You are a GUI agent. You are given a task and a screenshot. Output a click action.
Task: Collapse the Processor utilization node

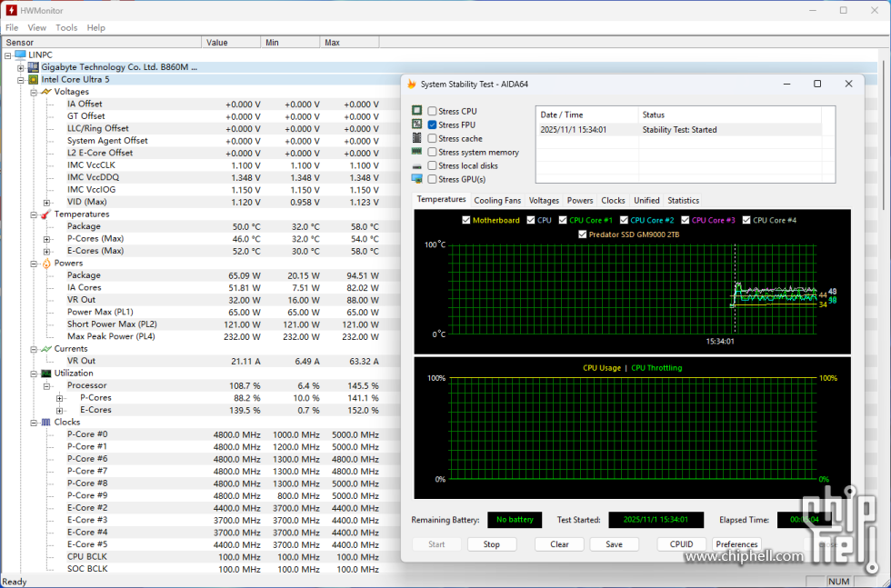point(46,386)
